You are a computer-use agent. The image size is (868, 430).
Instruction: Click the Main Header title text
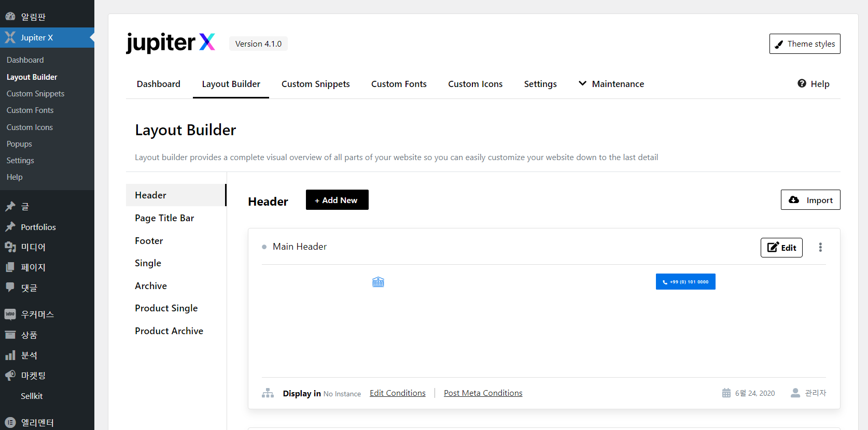(300, 247)
